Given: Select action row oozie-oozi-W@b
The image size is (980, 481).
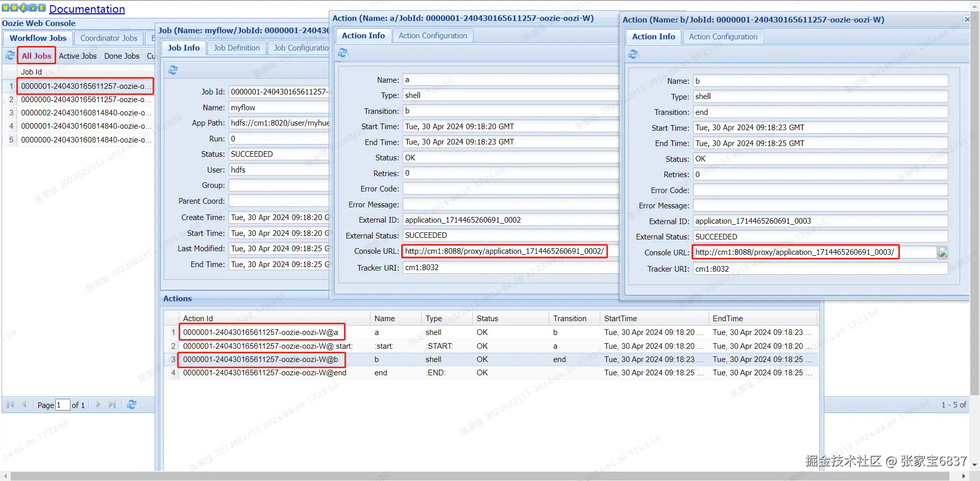Looking at the screenshot, I should (x=491, y=359).
